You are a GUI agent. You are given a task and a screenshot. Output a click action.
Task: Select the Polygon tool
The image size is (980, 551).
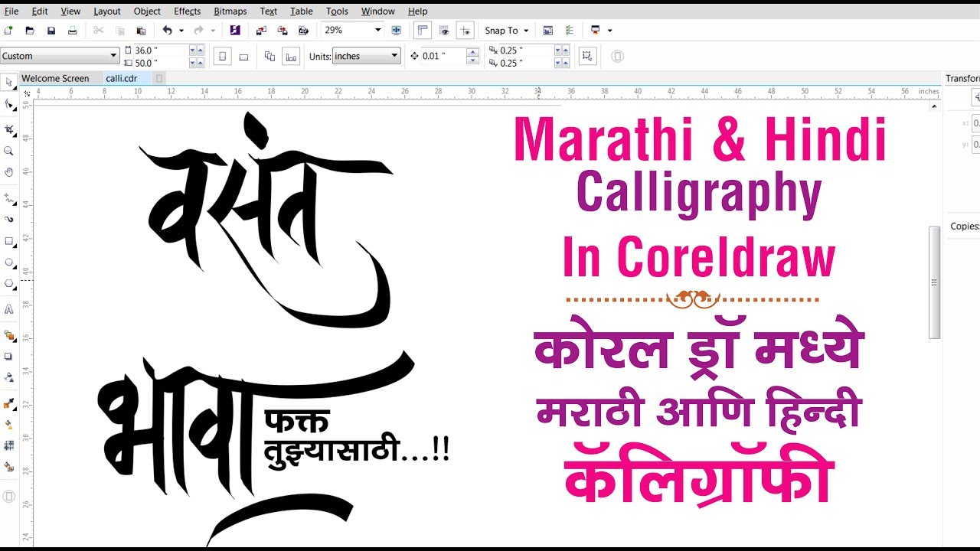[x=9, y=284]
